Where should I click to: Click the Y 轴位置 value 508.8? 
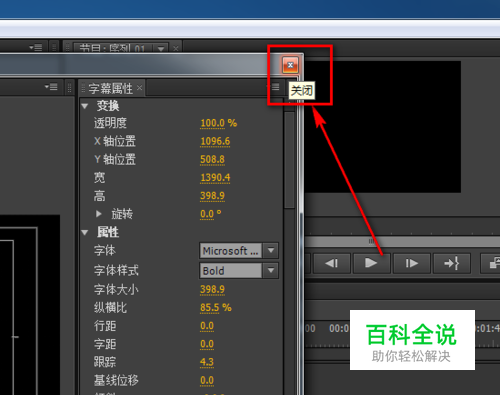click(212, 159)
